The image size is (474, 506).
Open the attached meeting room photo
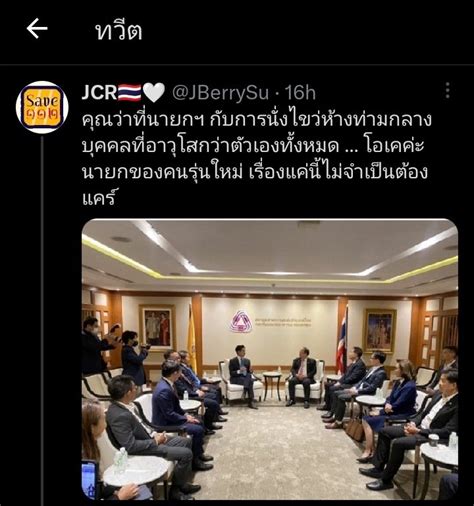[x=270, y=359]
